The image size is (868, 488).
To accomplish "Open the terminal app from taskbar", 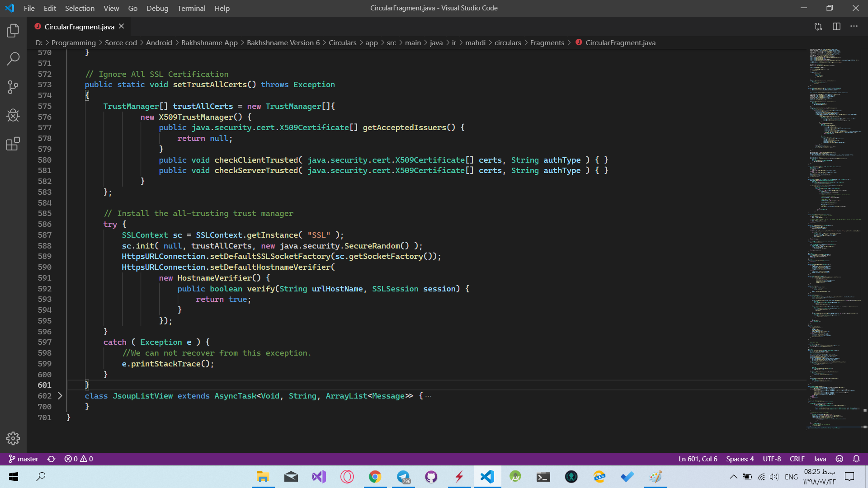I will click(543, 477).
